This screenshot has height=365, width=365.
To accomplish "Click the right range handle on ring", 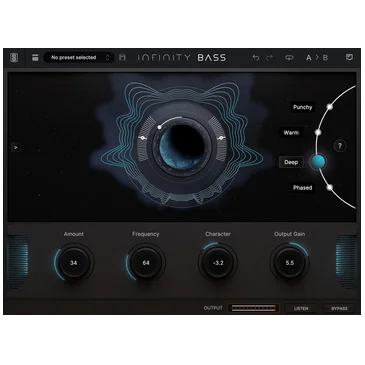I will [220, 138].
